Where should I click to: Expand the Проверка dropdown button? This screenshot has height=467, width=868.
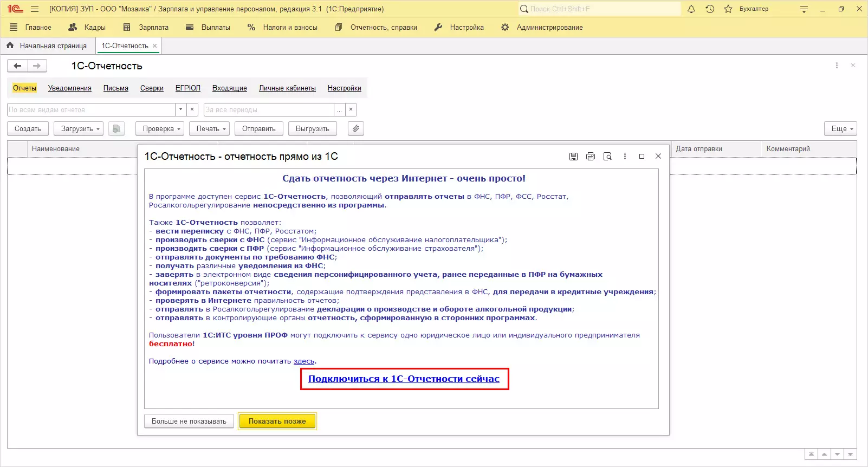pyautogui.click(x=160, y=128)
